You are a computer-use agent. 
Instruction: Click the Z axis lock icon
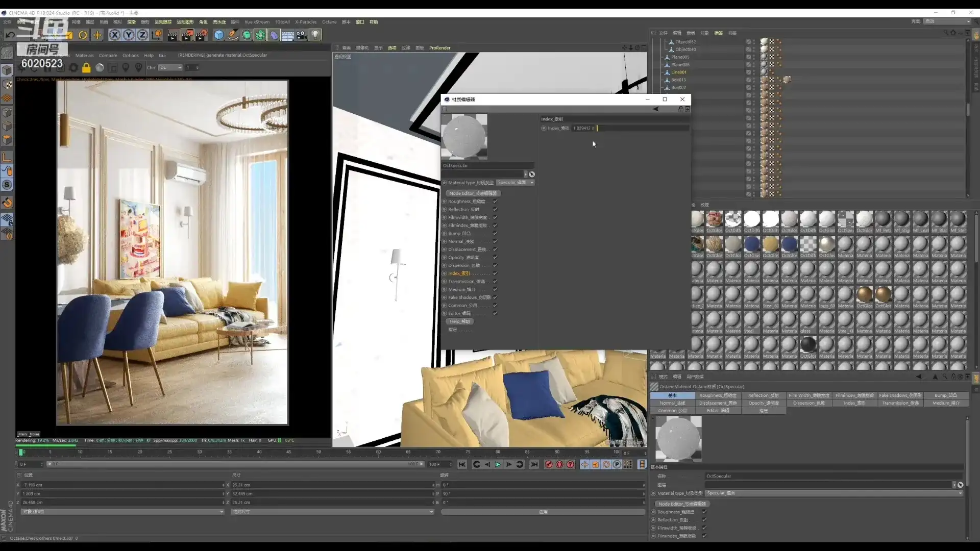click(142, 35)
